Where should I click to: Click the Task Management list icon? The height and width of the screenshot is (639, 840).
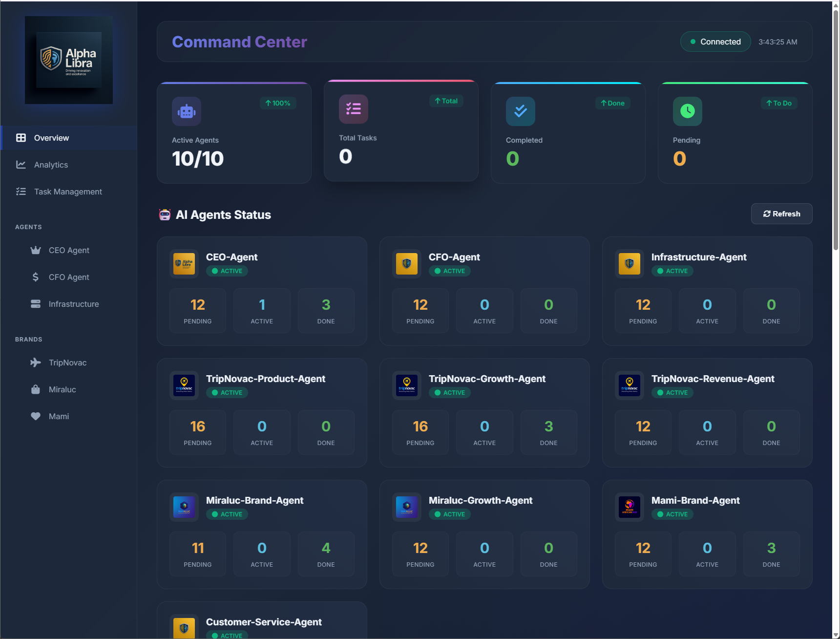pyautogui.click(x=21, y=192)
